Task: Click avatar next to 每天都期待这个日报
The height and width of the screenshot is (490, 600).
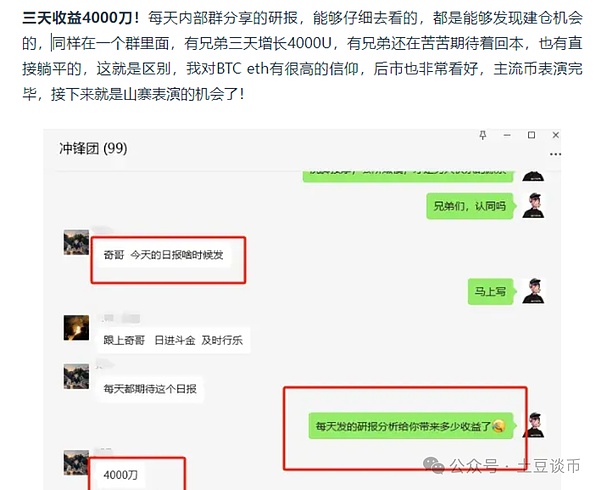Action: coord(76,376)
